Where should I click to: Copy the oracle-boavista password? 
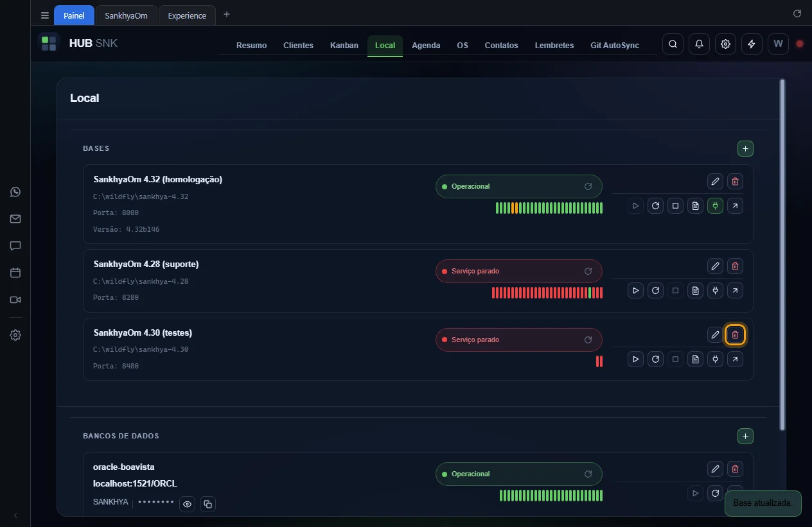pos(207,505)
